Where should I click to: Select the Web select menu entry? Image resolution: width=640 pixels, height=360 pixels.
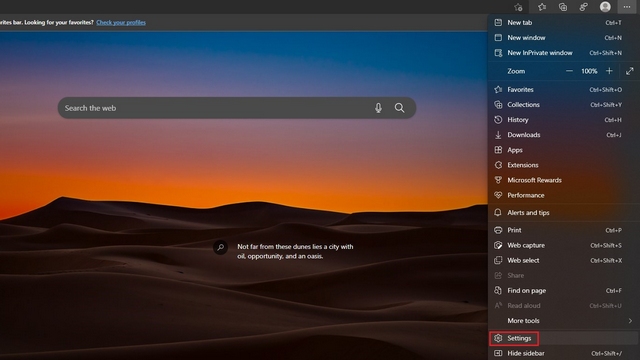pos(564,260)
